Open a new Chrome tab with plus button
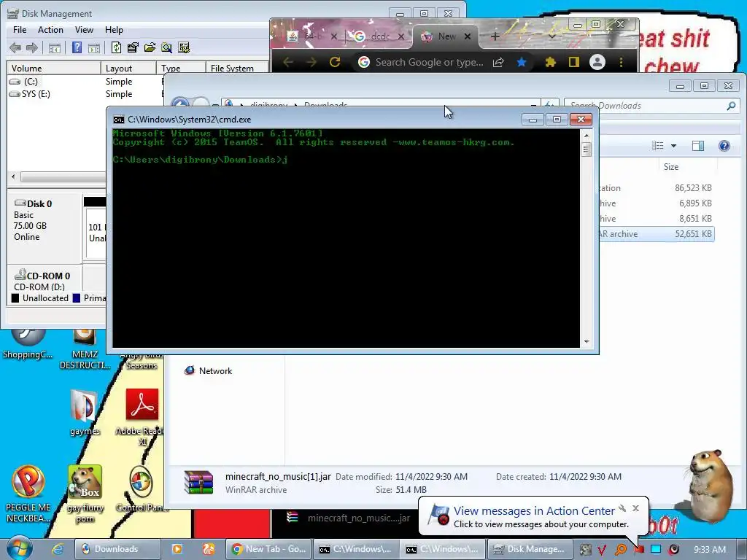 click(495, 36)
